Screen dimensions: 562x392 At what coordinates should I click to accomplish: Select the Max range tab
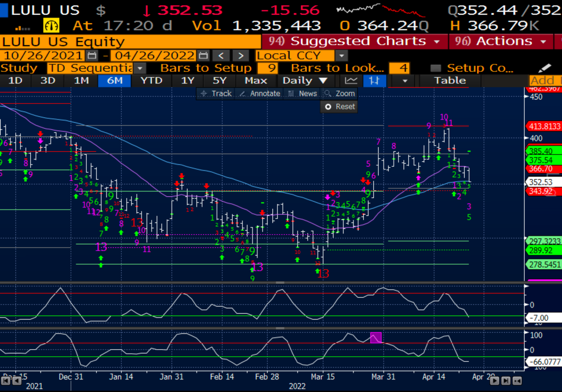coord(256,81)
